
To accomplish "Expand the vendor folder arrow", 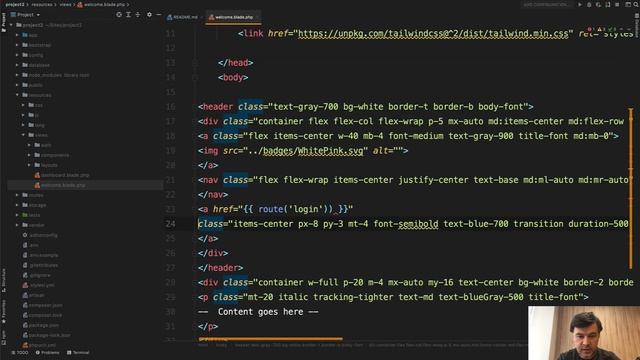I will pos(17,225).
